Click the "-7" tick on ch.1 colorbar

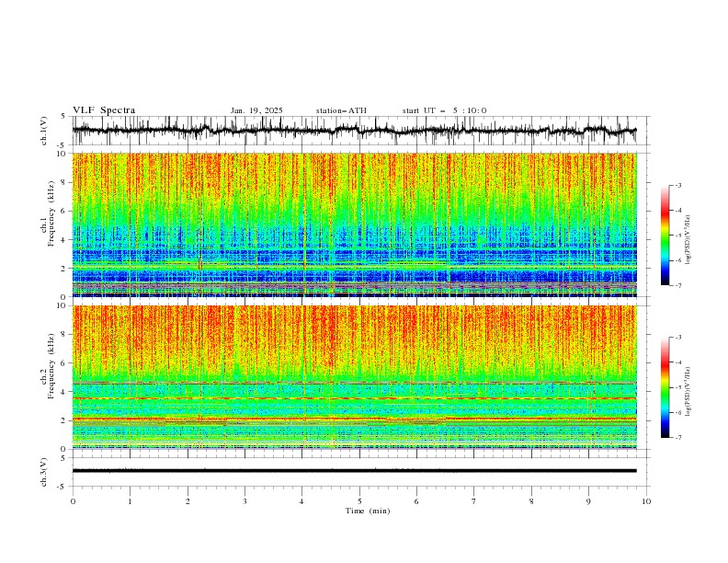677,285
